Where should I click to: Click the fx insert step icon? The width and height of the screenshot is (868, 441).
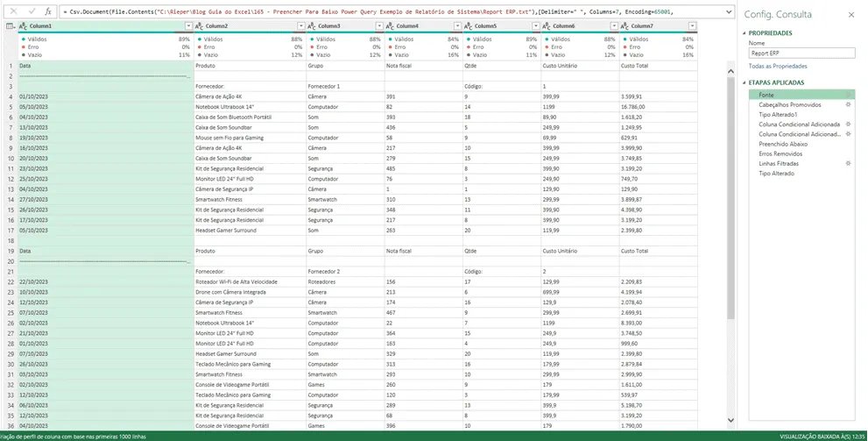pyautogui.click(x=48, y=11)
